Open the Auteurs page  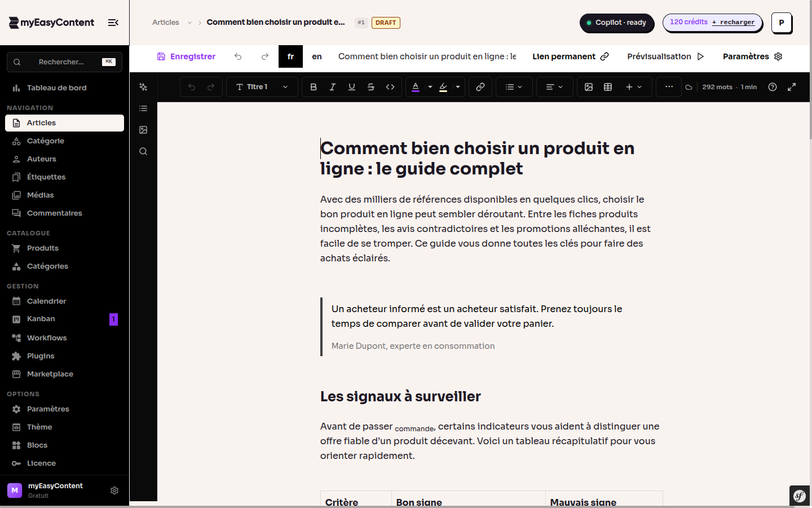pos(64,159)
